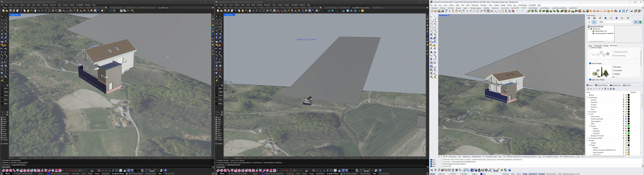644x175 pixels.
Task: Select the Conceptual radio button
Action: tap(613, 71)
